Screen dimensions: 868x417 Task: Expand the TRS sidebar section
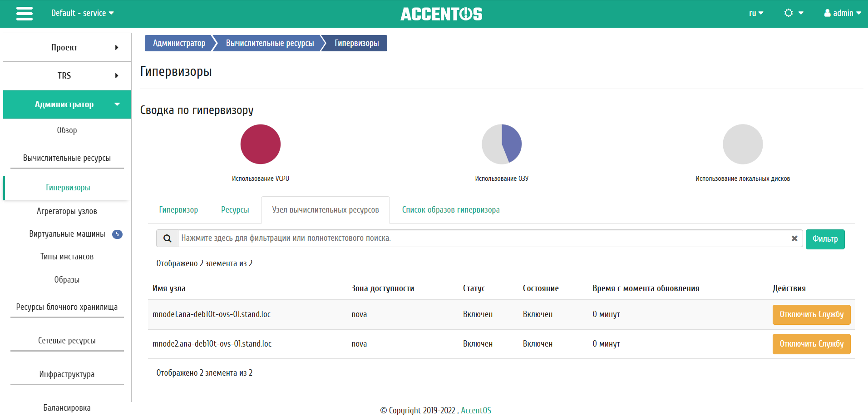(67, 75)
